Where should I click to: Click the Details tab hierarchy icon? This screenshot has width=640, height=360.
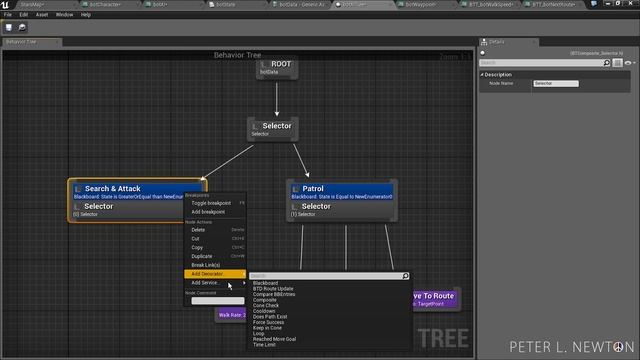484,42
